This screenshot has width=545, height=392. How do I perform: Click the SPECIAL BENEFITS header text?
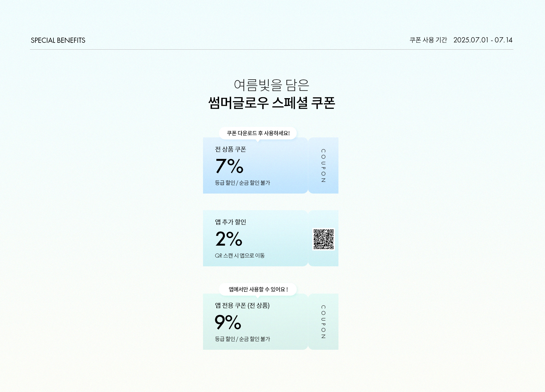(58, 40)
